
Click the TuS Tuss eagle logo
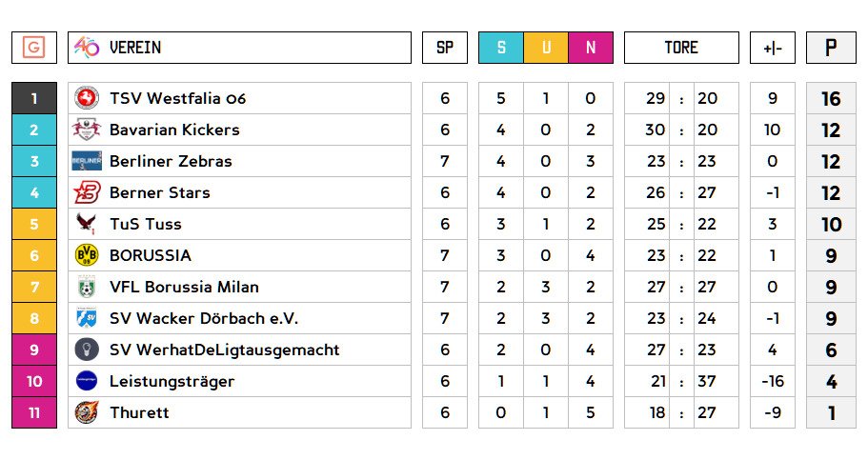pos(87,224)
